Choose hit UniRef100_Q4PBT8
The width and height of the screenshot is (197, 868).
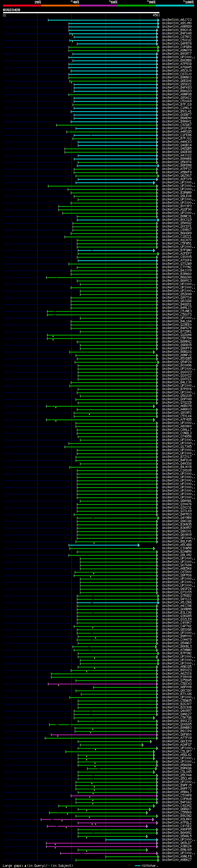[x=177, y=43]
